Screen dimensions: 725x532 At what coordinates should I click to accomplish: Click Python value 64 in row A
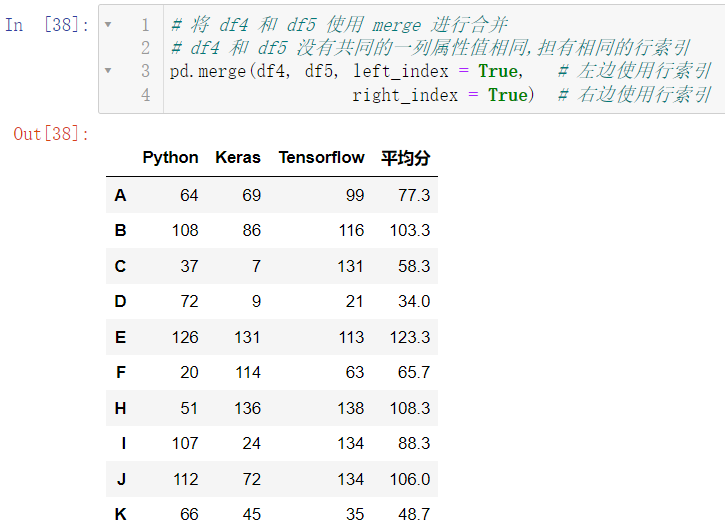point(189,196)
